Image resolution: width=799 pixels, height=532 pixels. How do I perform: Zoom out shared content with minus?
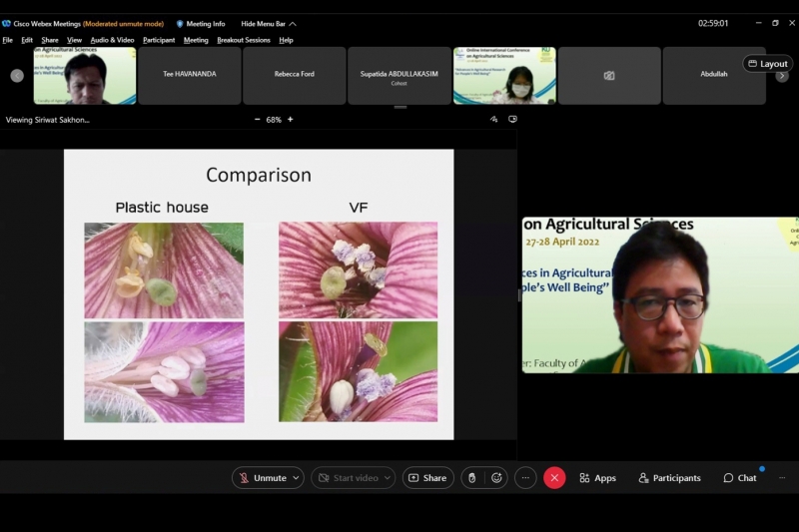(x=257, y=120)
